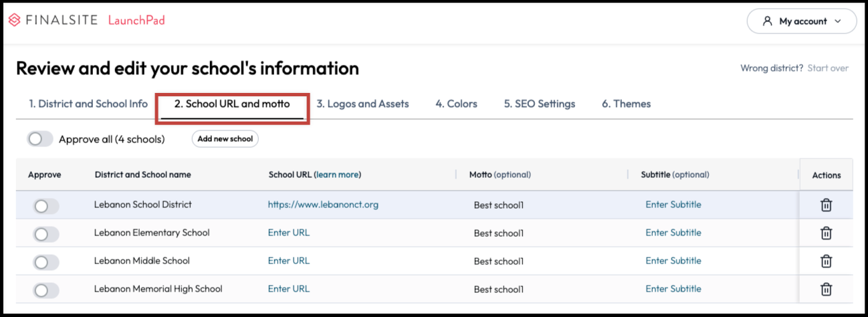The width and height of the screenshot is (868, 317).
Task: Edit motto of Lebanon Elementary School
Action: [x=499, y=233]
